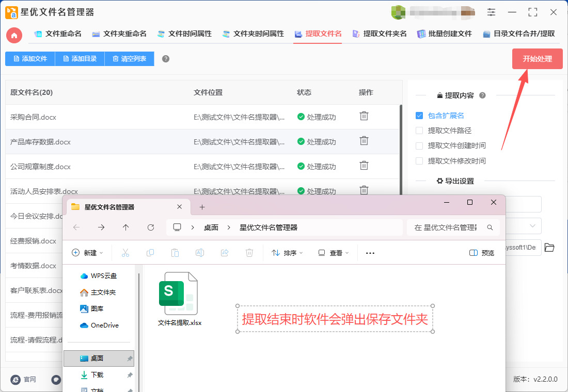Open the 批量创建文件 tab
This screenshot has height=392, width=568.
[445, 34]
